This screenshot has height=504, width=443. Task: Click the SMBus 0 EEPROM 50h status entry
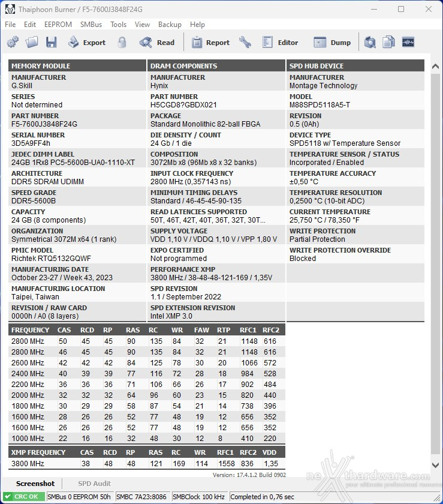(79, 497)
